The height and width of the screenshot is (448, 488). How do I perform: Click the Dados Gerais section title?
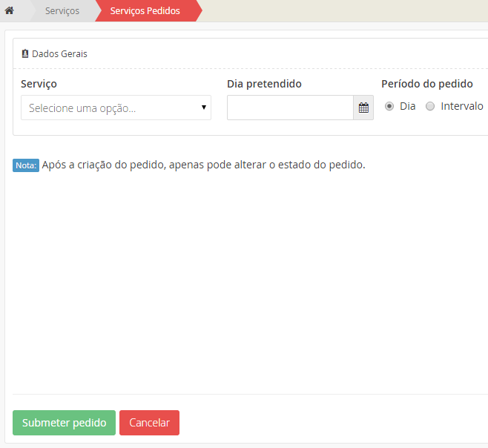click(x=59, y=53)
